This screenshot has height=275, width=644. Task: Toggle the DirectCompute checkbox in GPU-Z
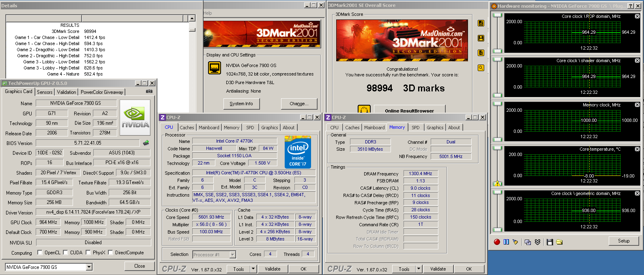110,252
